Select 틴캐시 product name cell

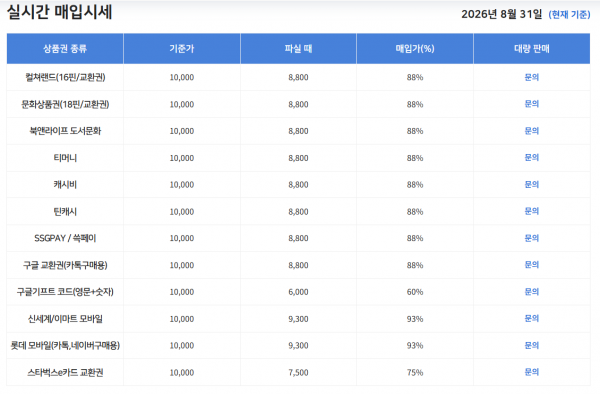(65, 211)
